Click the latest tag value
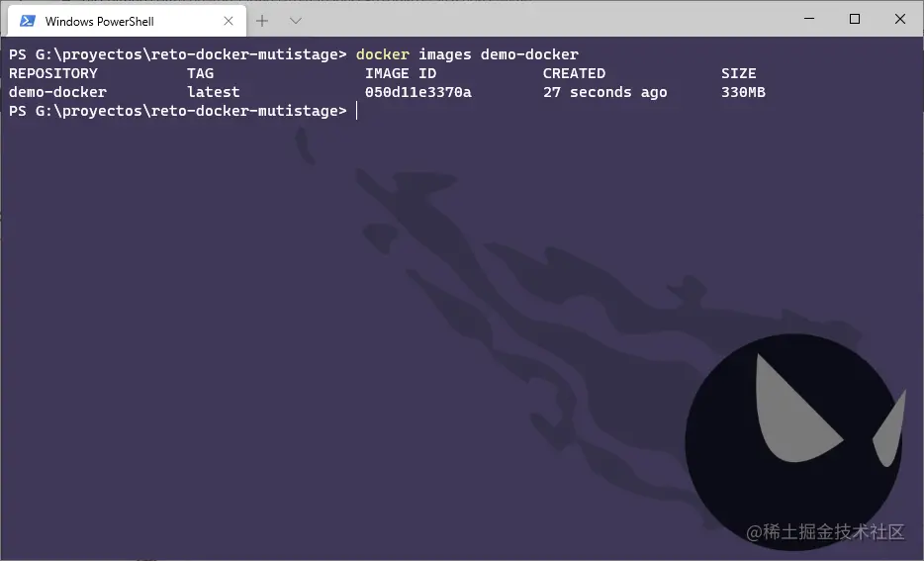The height and width of the screenshot is (561, 924). pyautogui.click(x=214, y=92)
